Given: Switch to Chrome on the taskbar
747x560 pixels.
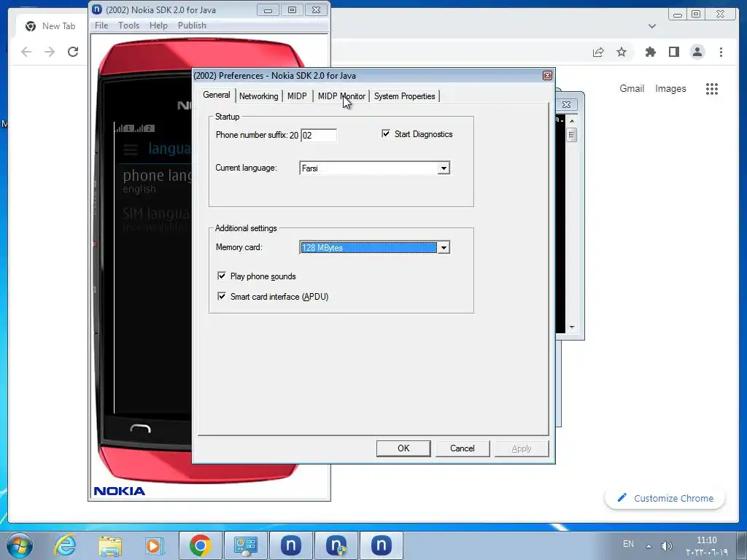Looking at the screenshot, I should click(200, 545).
